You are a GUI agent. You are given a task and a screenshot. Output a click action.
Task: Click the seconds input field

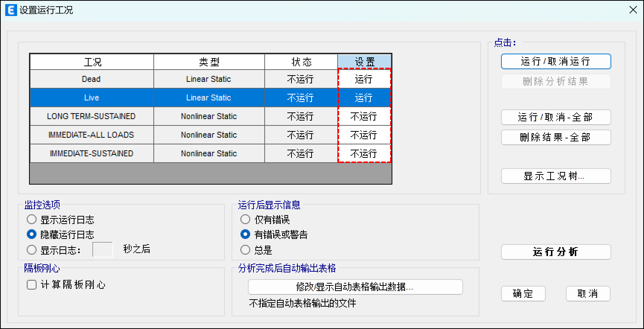[x=102, y=250]
